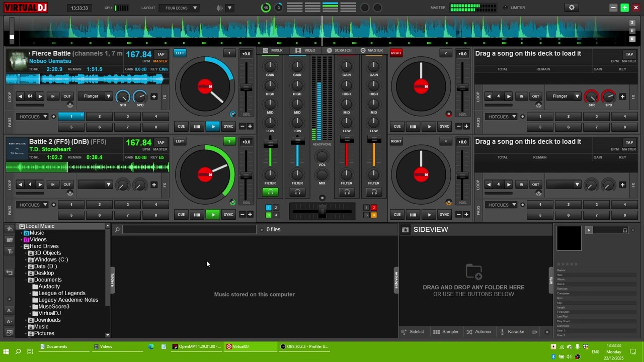
Task: Open the Windows taskbar search icon
Action: (18, 351)
